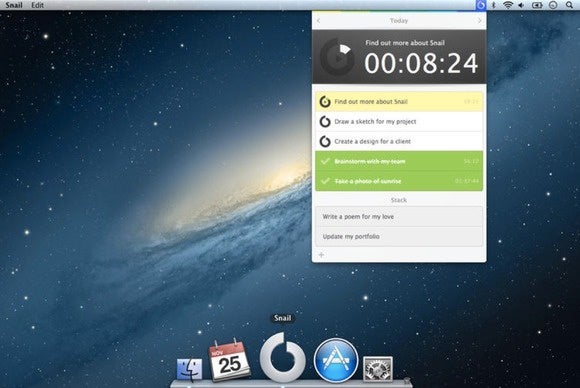Select the stack item 'Update my portfolio'

[x=399, y=236]
